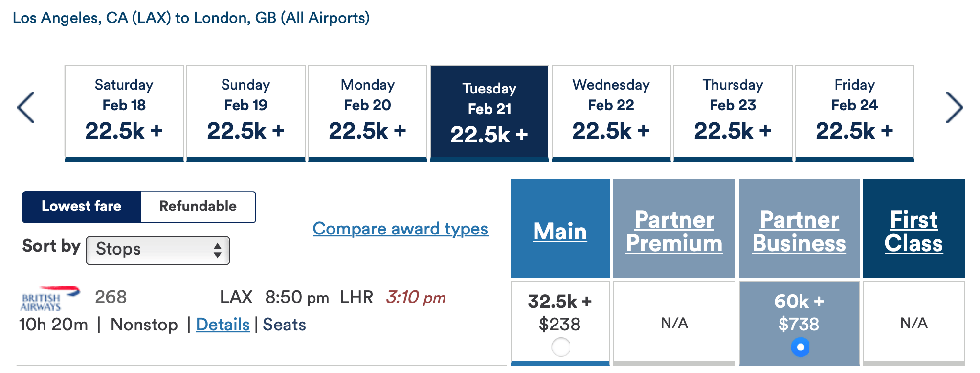Open flight Details link

click(223, 325)
